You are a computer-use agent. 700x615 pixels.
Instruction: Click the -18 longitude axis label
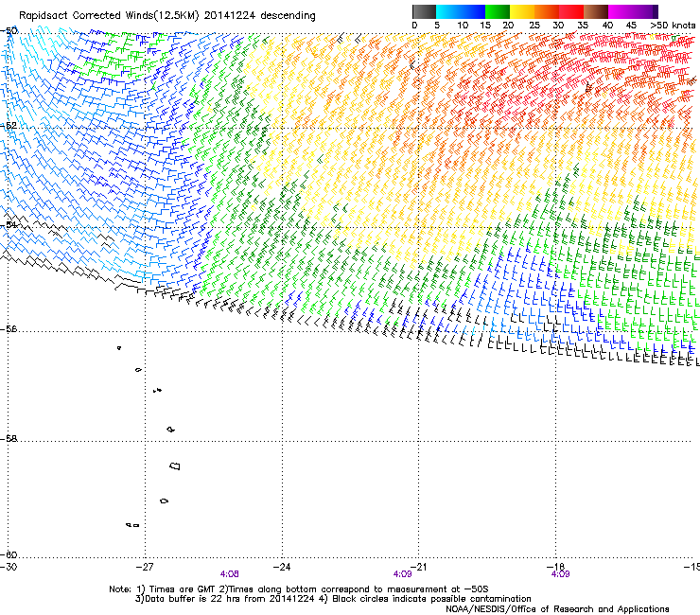555,567
